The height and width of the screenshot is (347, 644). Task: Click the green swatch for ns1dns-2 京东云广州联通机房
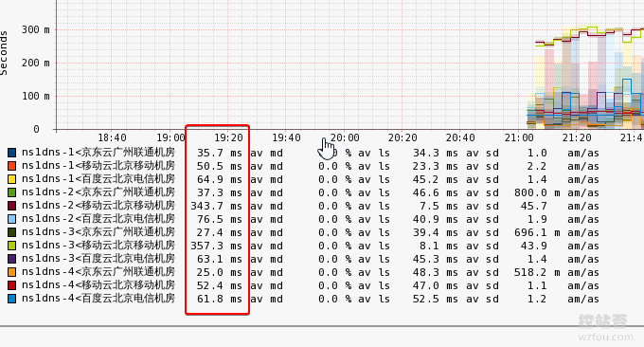(x=12, y=192)
